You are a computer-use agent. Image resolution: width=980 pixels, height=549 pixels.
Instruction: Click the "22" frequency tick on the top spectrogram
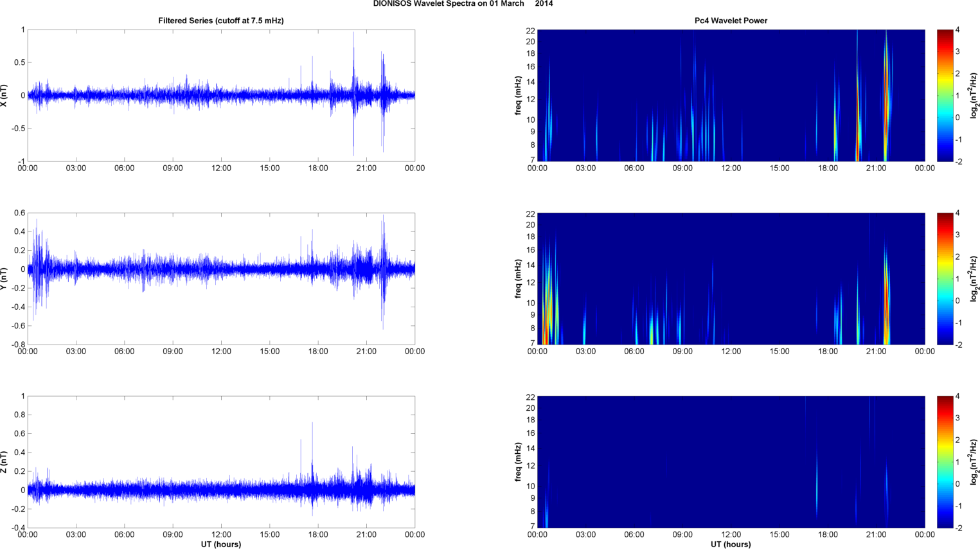coord(531,31)
